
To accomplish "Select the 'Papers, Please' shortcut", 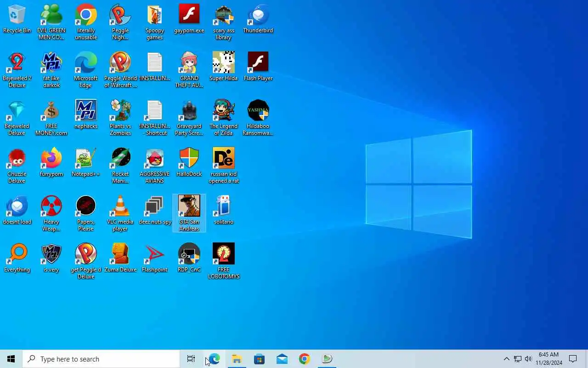I will [86, 213].
